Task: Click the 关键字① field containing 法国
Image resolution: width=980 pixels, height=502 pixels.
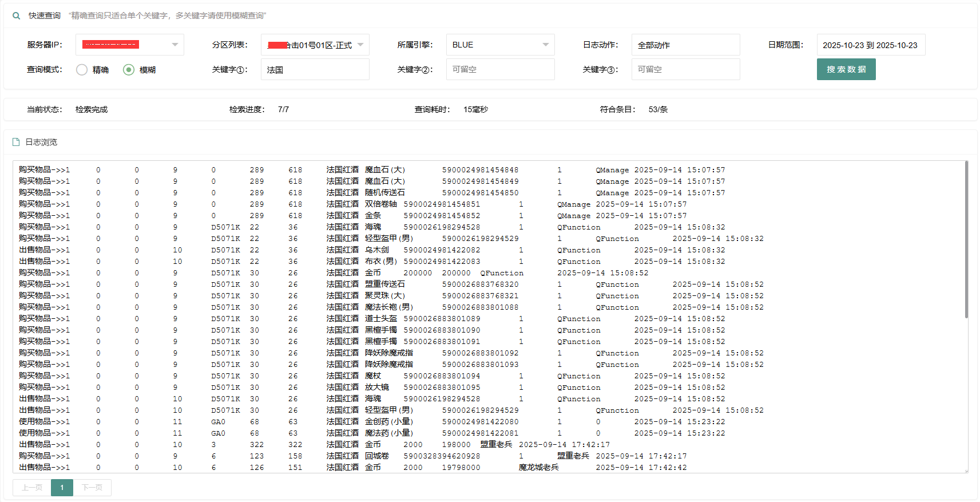Action: [x=315, y=70]
